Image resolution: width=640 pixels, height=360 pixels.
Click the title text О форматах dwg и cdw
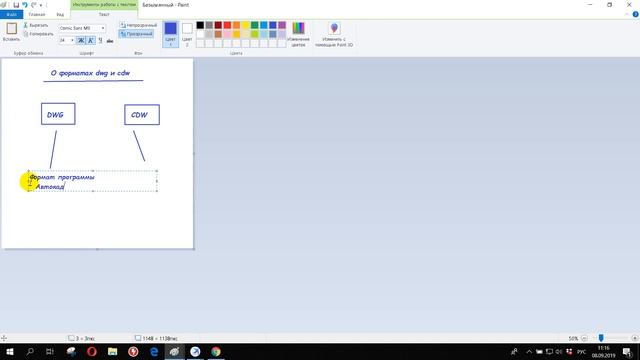[90, 73]
